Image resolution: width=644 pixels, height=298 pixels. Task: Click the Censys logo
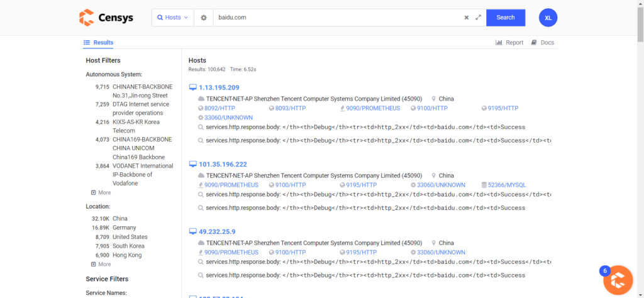click(106, 18)
